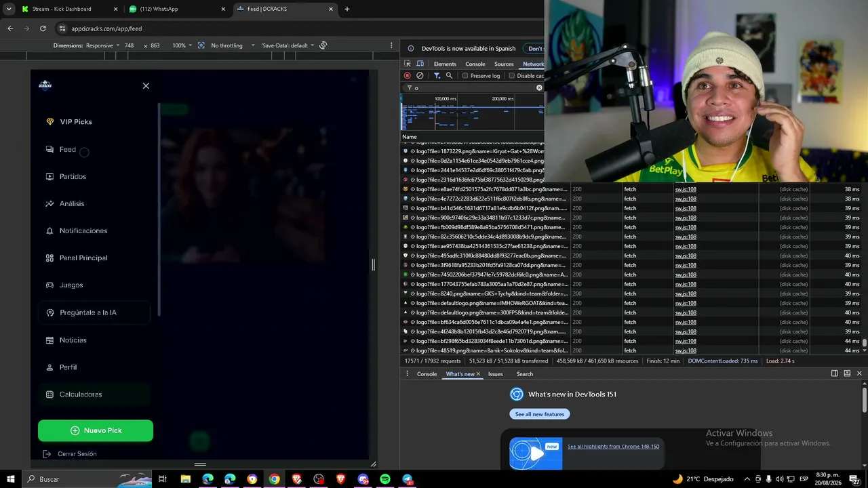Screen dimensions: 868x488
Task: Clear the network filter text
Action: [539, 87]
